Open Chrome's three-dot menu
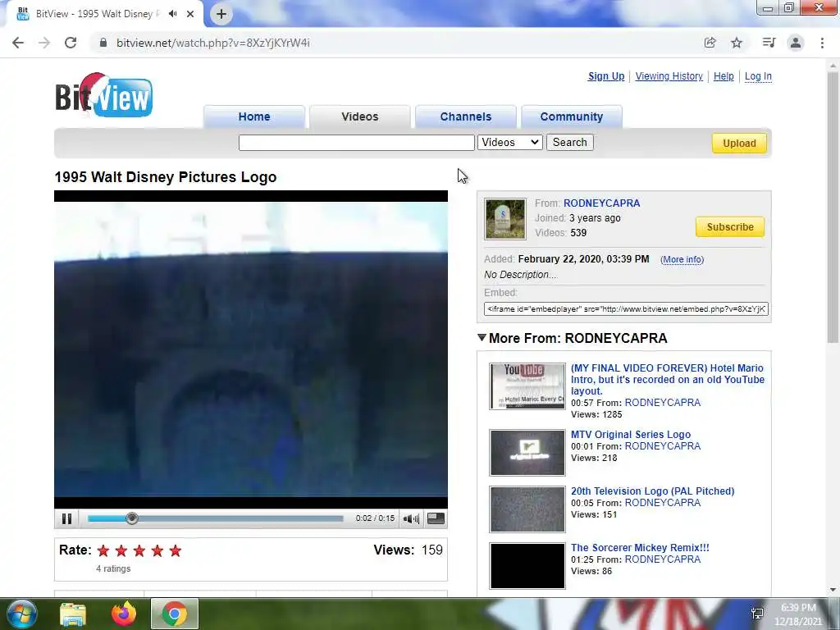 [822, 43]
